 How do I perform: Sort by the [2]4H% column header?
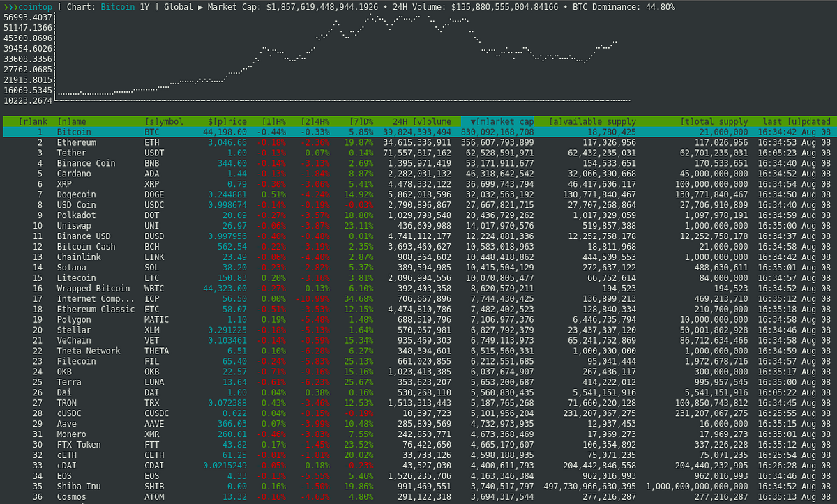315,121
